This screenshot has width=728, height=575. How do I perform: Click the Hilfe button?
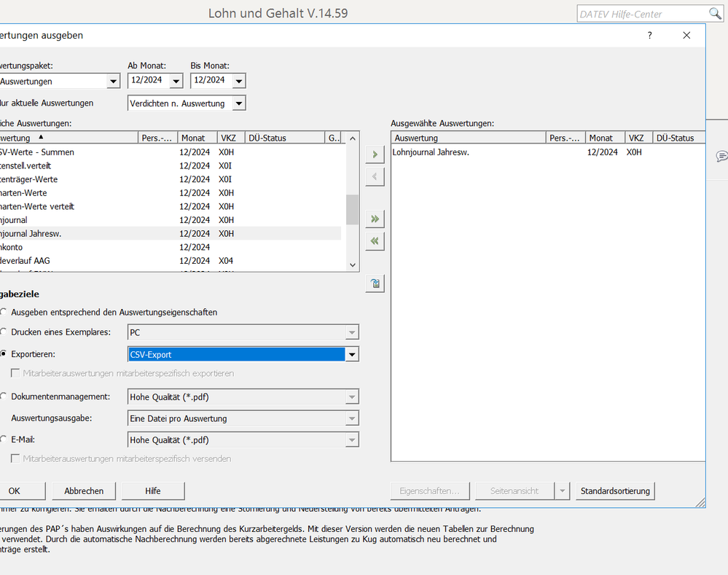pyautogui.click(x=153, y=491)
